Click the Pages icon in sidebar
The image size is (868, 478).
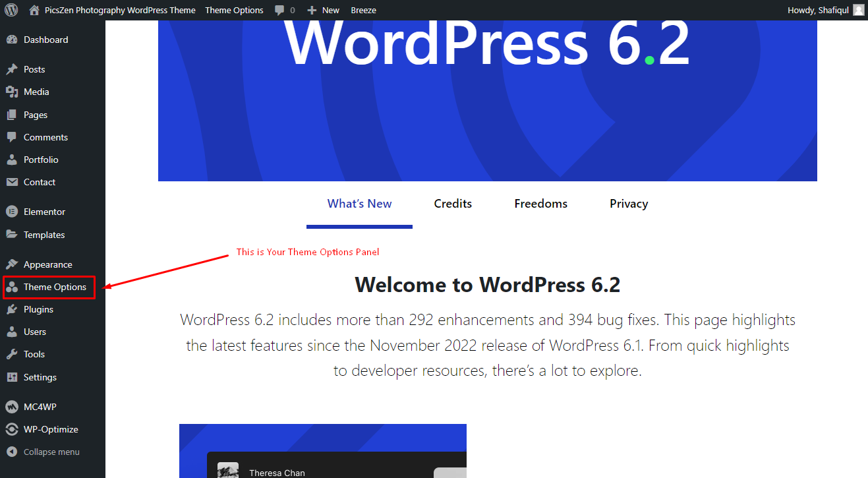pos(12,115)
